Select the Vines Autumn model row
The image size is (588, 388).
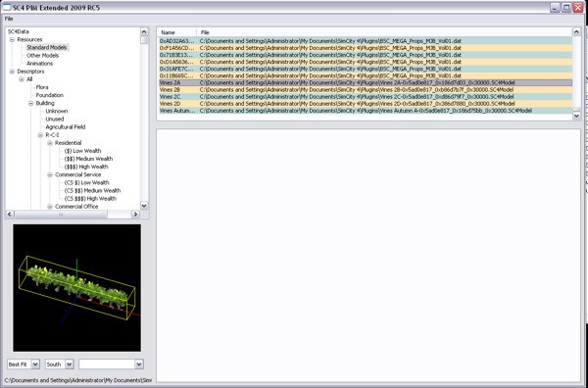[x=366, y=111]
